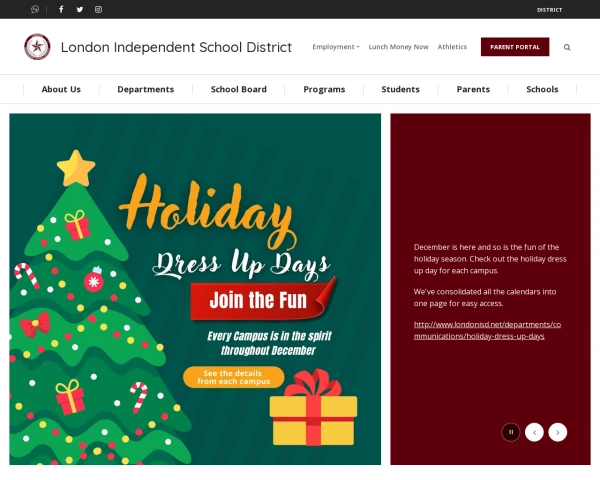The width and height of the screenshot is (600, 480).
Task: Open the chat bubble icon in top bar
Action: 35,9
